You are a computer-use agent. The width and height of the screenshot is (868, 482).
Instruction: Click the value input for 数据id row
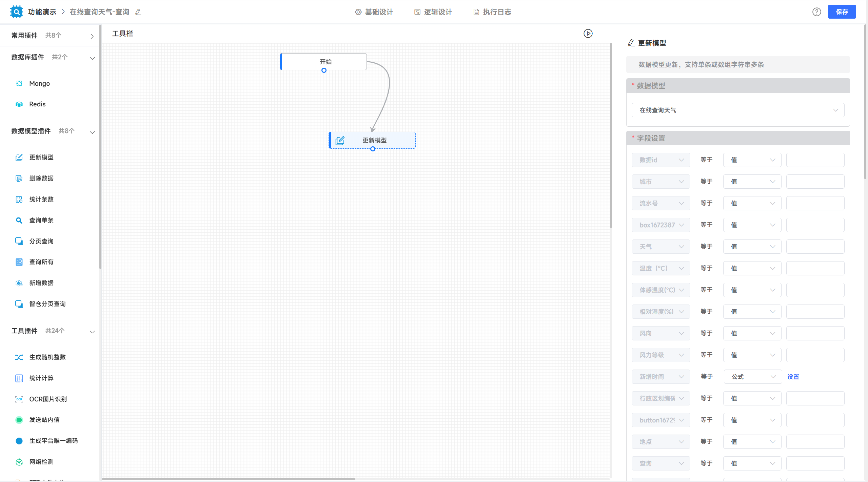[815, 160]
